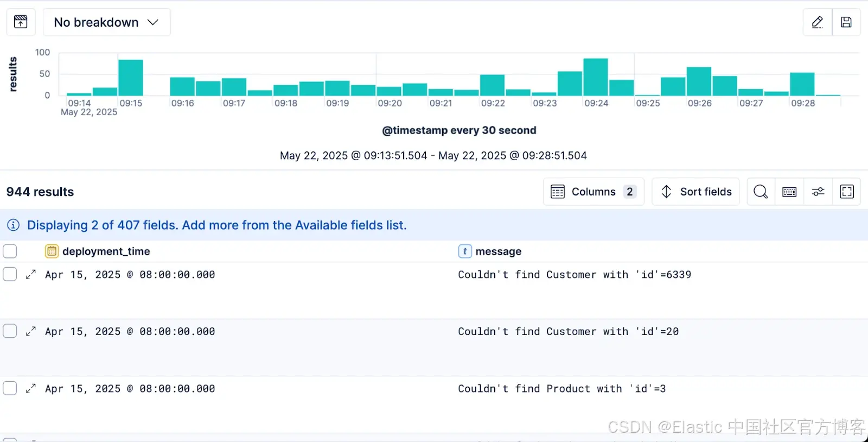Toggle the select all rows checkbox
The image size is (868, 442).
point(10,251)
